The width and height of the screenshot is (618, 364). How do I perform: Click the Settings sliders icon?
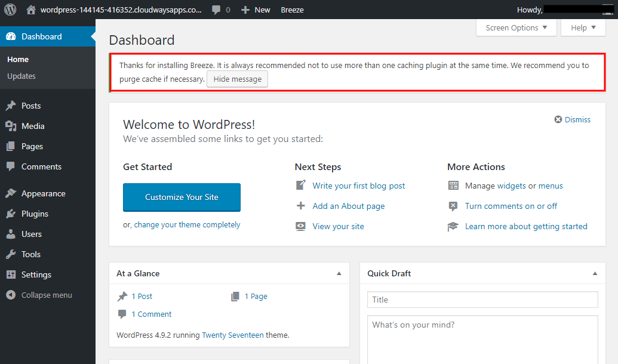[11, 274]
